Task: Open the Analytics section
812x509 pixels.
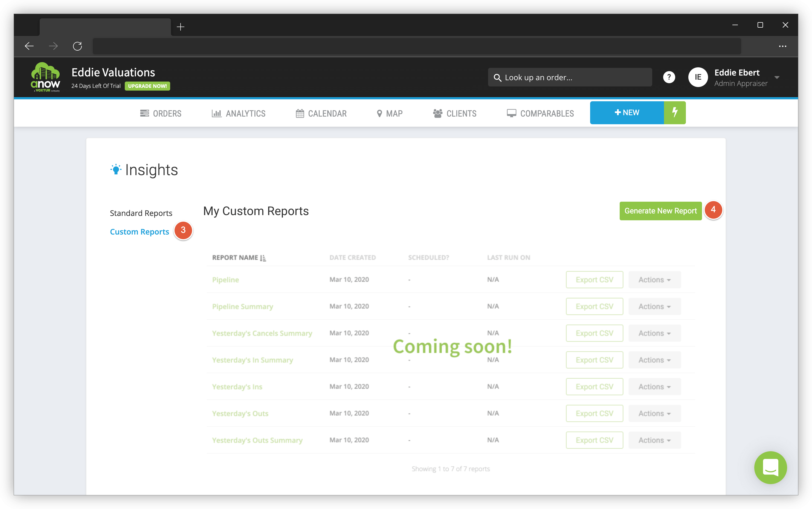Action: point(238,113)
